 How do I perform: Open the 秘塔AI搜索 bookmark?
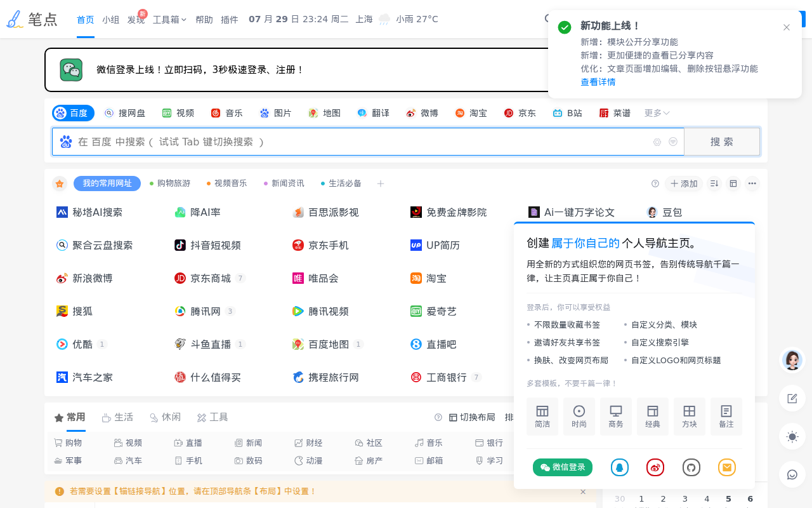coord(89,212)
